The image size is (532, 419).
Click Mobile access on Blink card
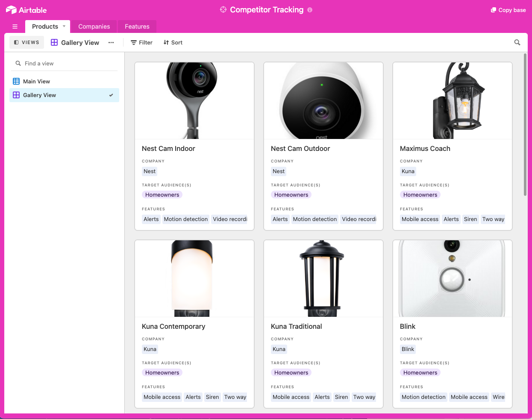point(469,397)
